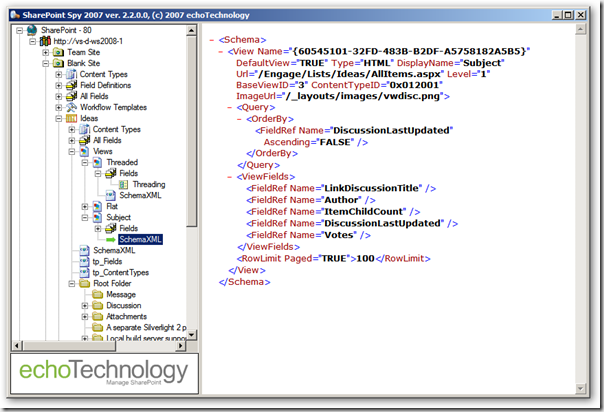Screen dimensions: 604x412
Task: Select the Message folder item
Action: coord(121,295)
